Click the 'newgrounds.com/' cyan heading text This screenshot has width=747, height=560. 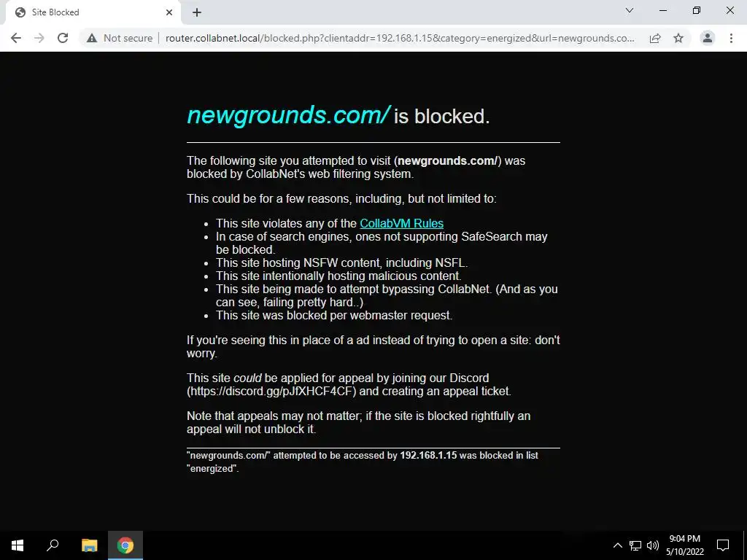point(289,115)
